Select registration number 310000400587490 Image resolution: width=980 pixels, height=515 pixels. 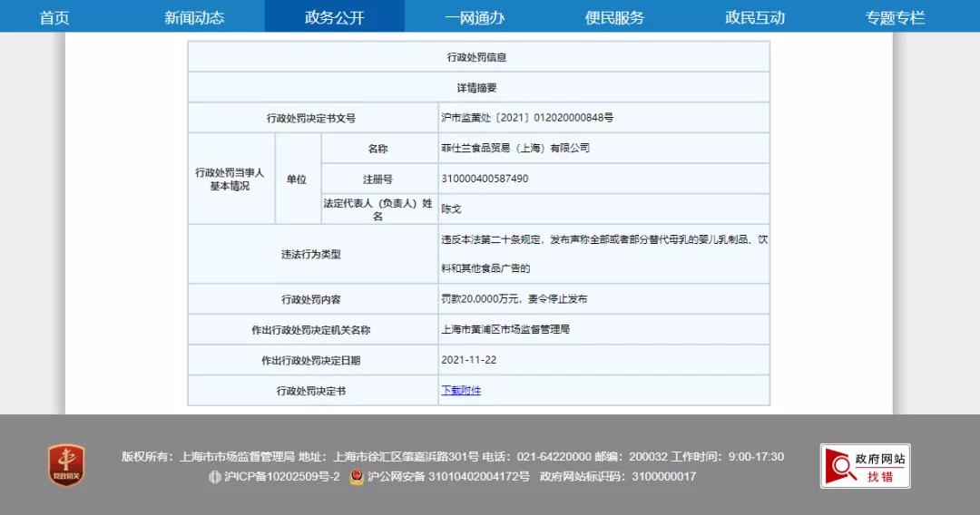pos(485,179)
